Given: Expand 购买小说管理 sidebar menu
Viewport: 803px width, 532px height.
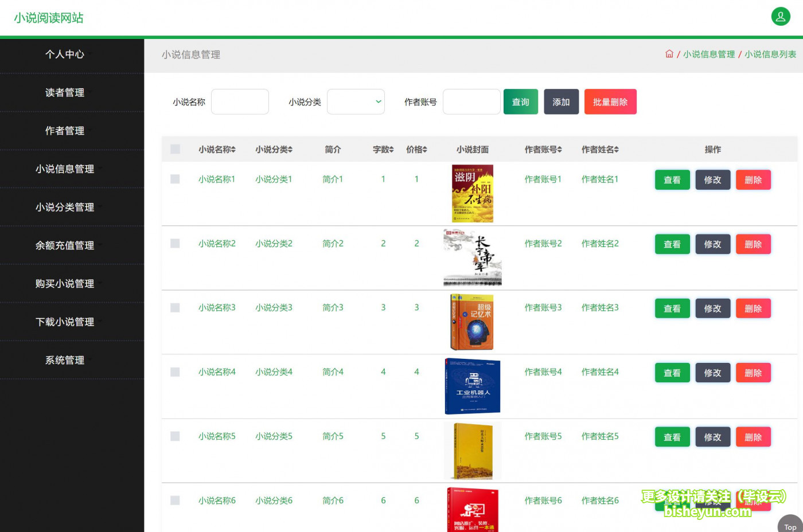Looking at the screenshot, I should [72, 284].
